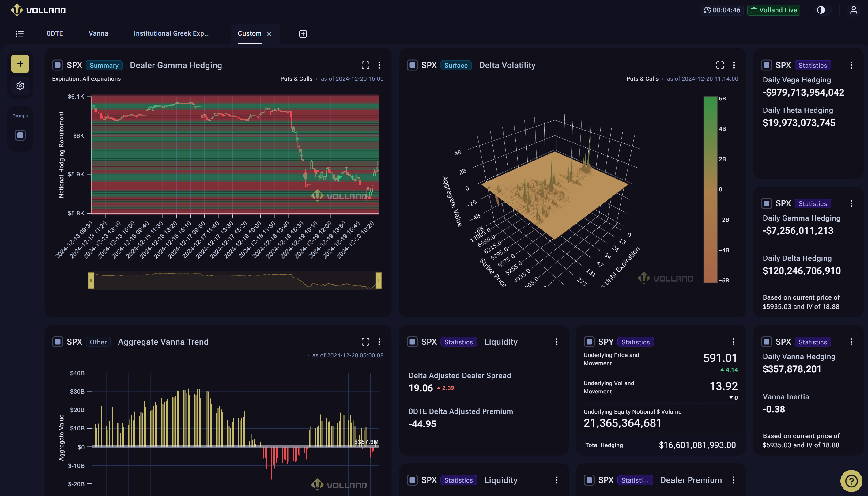Open options menu for Delta Volatility widget
The image size is (868, 496).
pyautogui.click(x=734, y=65)
